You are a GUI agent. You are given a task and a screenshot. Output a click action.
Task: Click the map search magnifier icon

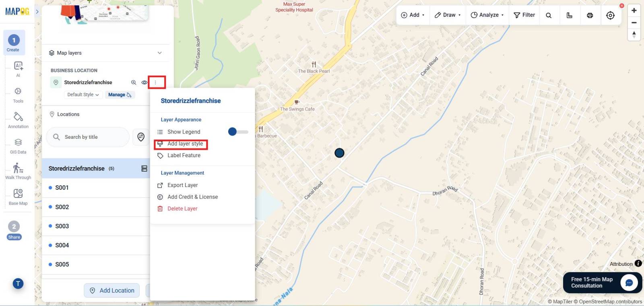pos(549,15)
